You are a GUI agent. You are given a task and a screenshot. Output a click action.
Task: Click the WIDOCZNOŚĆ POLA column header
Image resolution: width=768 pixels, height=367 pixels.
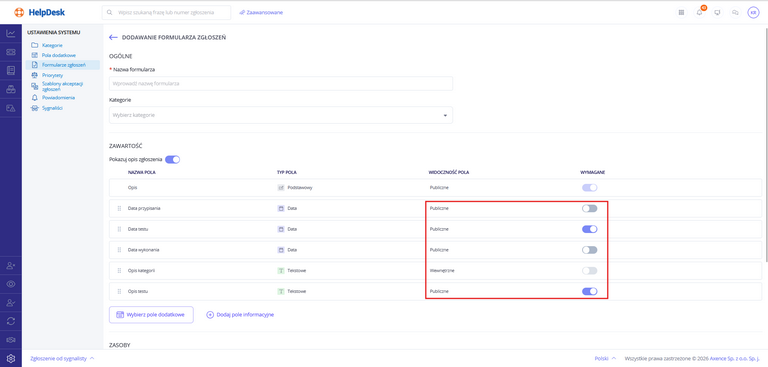(x=449, y=172)
